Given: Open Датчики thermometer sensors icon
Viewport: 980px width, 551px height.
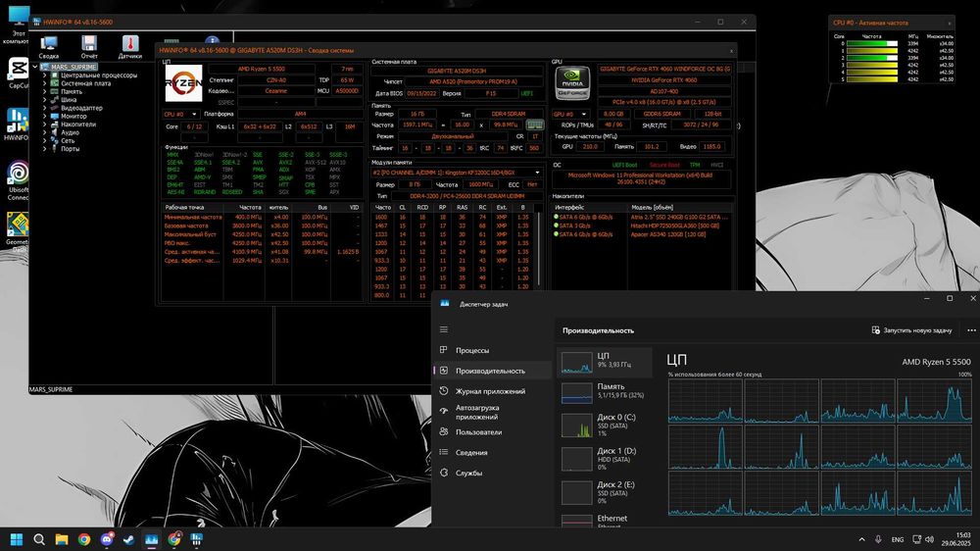Looking at the screenshot, I should pos(130,47).
